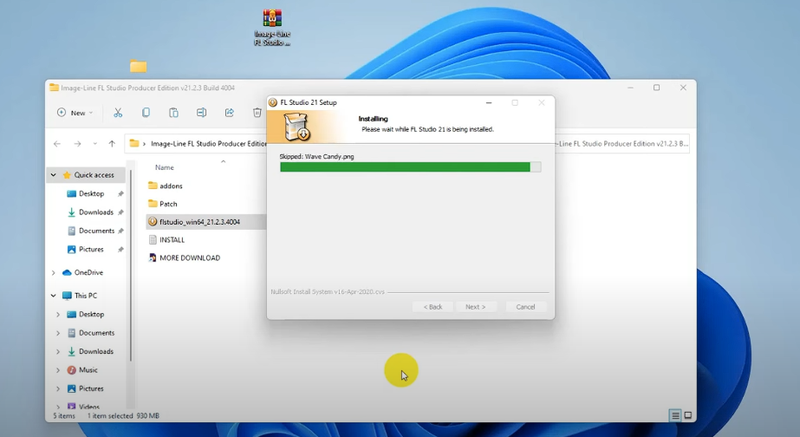This screenshot has width=800, height=437.
Task: Click the Back button in setup dialog
Action: [x=433, y=307]
